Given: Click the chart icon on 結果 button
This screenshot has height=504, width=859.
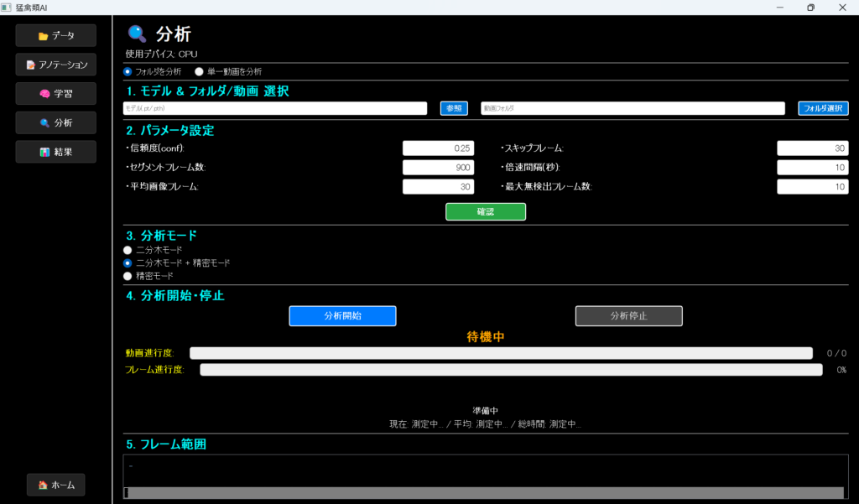Looking at the screenshot, I should tap(45, 153).
